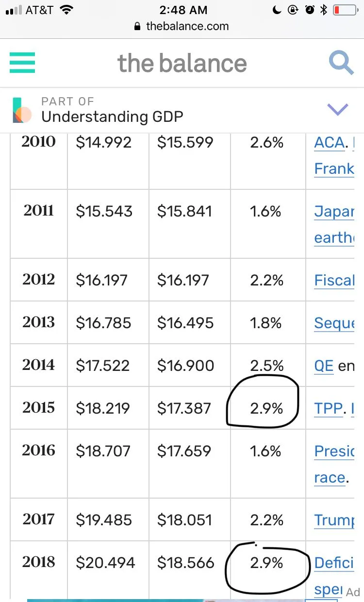Open the hamburger navigation menu
This screenshot has width=364, height=602.
tap(22, 63)
